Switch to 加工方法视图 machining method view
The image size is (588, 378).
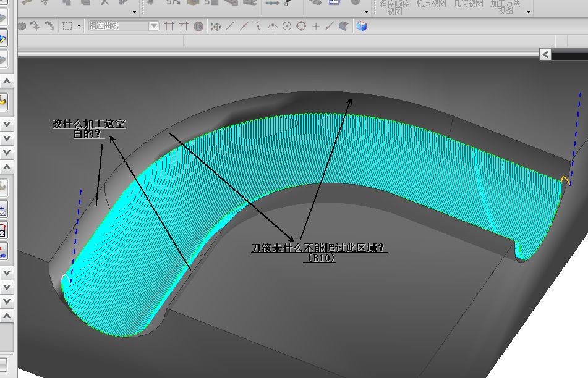pyautogui.click(x=506, y=7)
